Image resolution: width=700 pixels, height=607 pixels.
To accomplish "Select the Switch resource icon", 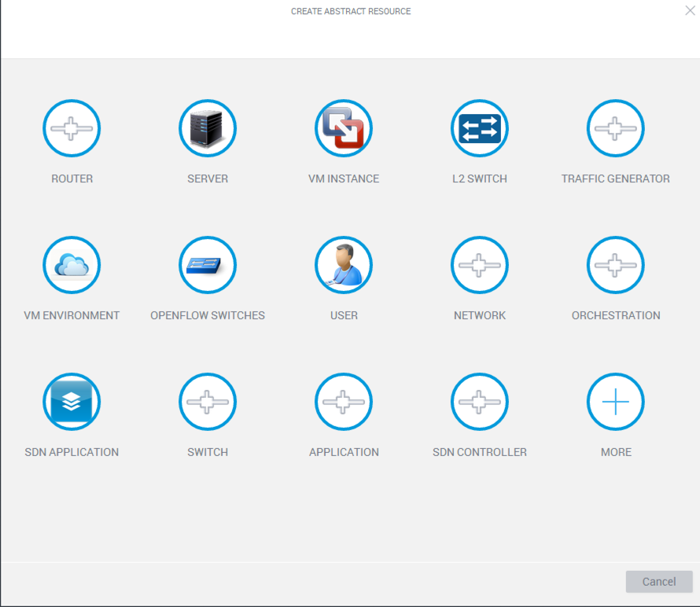I will pyautogui.click(x=208, y=402).
